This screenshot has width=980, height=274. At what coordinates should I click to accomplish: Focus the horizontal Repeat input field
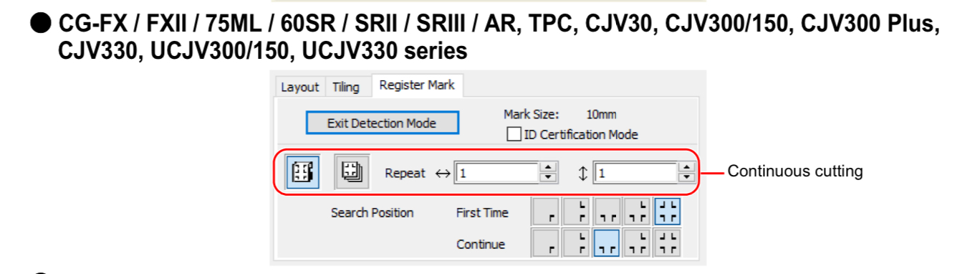[496, 173]
